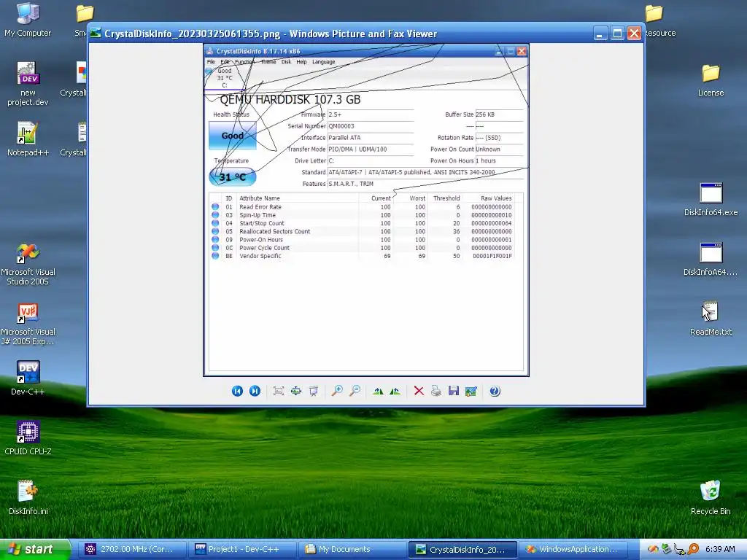Image resolution: width=747 pixels, height=560 pixels.
Task: Open image for editing via toolbar icon
Action: click(471, 391)
